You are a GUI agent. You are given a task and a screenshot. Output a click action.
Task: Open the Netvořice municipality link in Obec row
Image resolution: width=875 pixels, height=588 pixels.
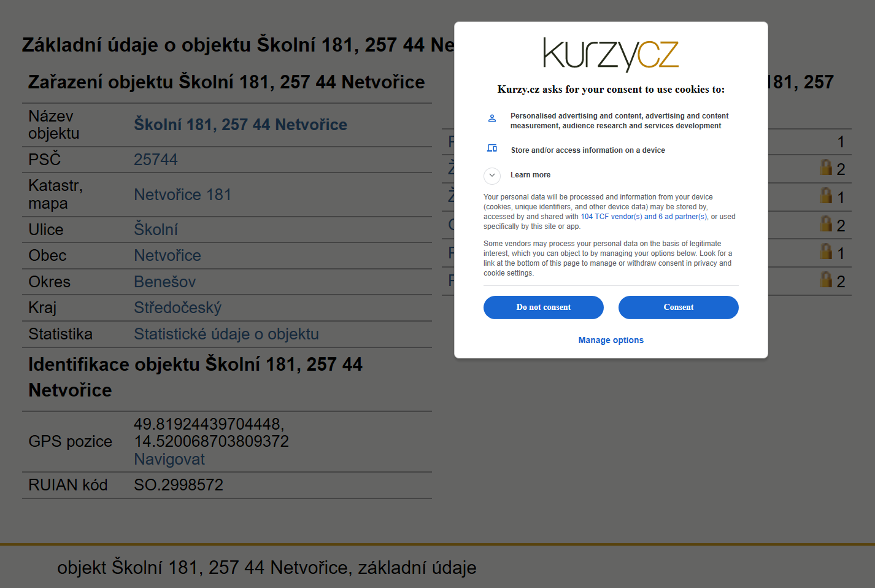(x=168, y=255)
